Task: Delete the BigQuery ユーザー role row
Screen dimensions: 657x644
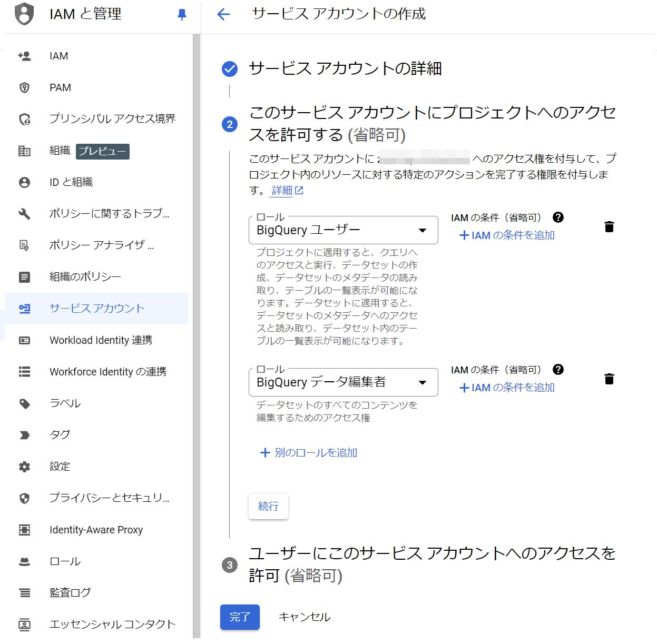Action: [x=609, y=227]
